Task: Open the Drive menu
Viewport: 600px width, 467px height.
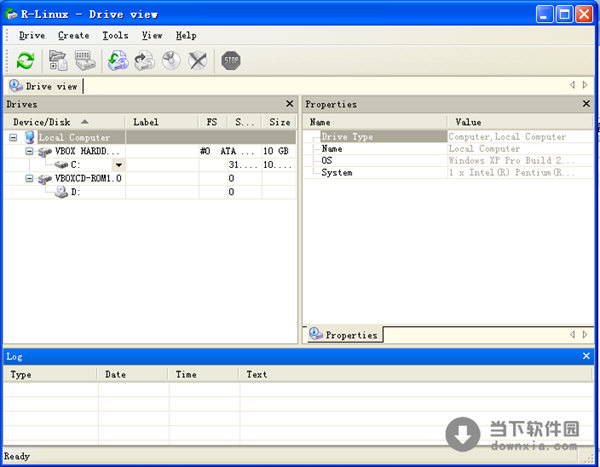Action: 32,36
